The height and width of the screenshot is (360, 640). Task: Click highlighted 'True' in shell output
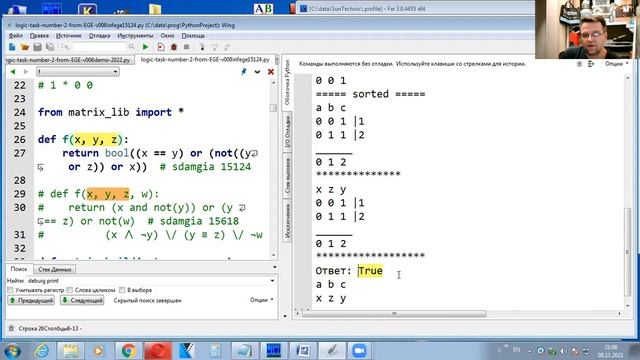[x=370, y=271]
